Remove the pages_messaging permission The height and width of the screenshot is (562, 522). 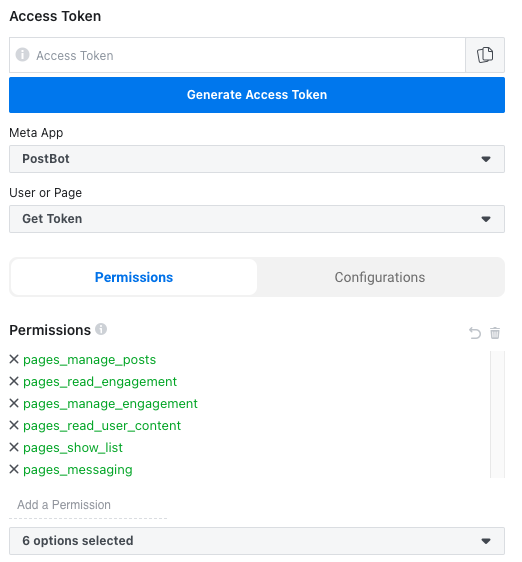14,469
